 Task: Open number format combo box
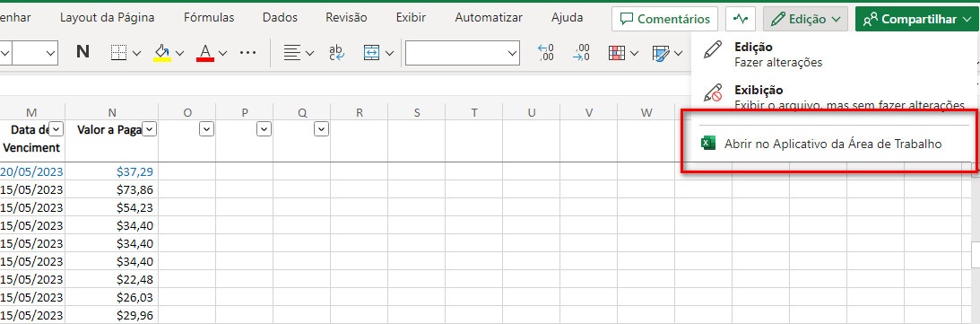pyautogui.click(x=463, y=53)
